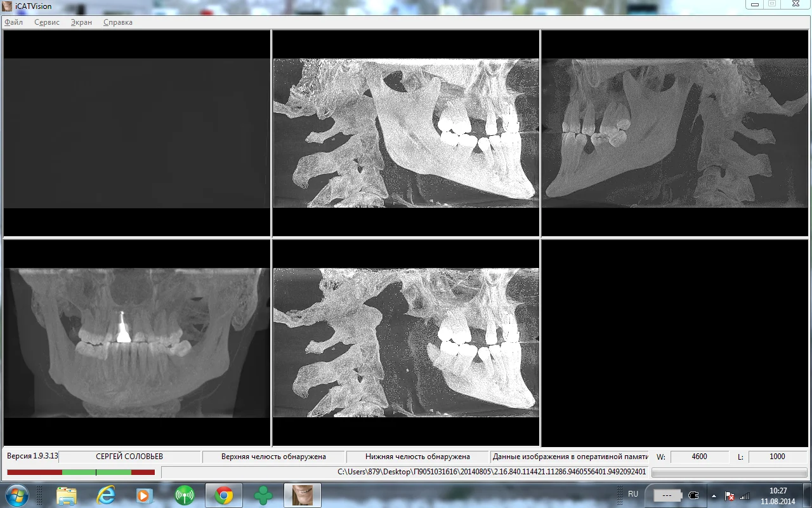Switch to iCATVision taskbar button
Screen dimensions: 812x508
tap(303, 495)
